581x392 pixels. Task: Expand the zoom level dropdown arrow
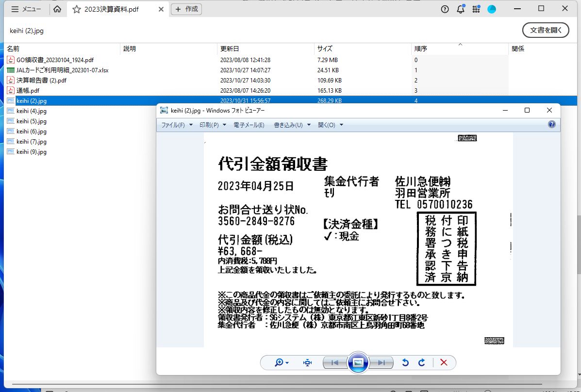pyautogui.click(x=286, y=362)
